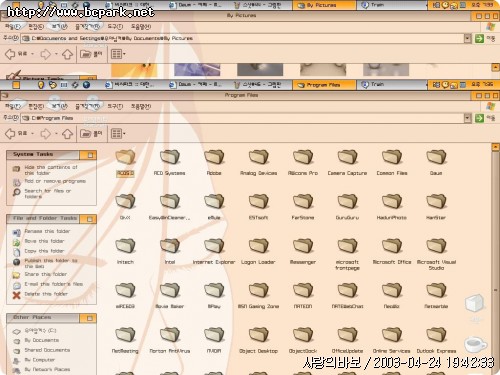
Task: Select the MSN Gaming Zone folder icon
Action: click(258, 290)
